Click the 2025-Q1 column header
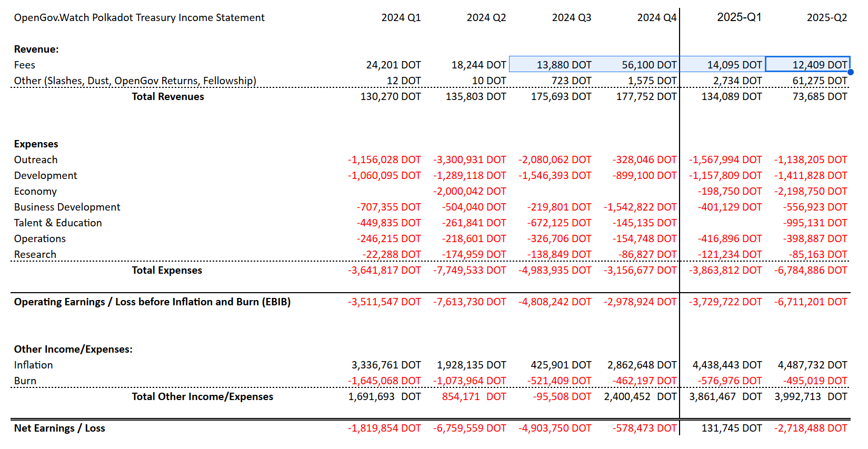 [739, 17]
